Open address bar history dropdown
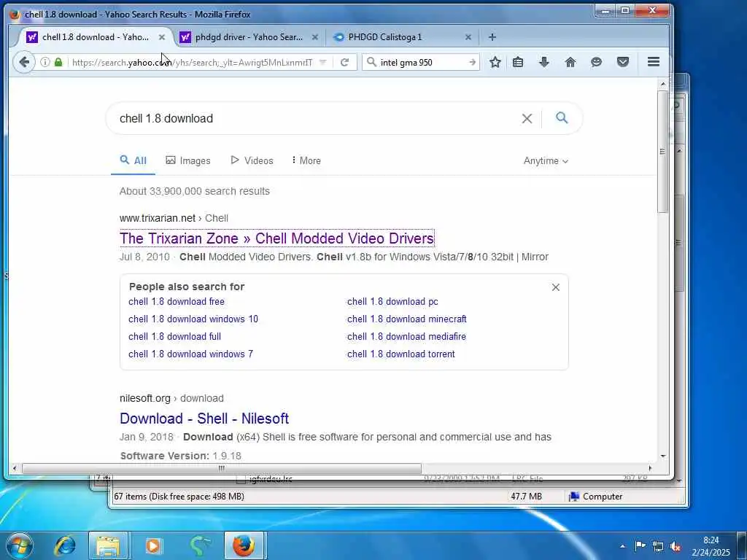Screen dimensions: 747x560 [323, 62]
